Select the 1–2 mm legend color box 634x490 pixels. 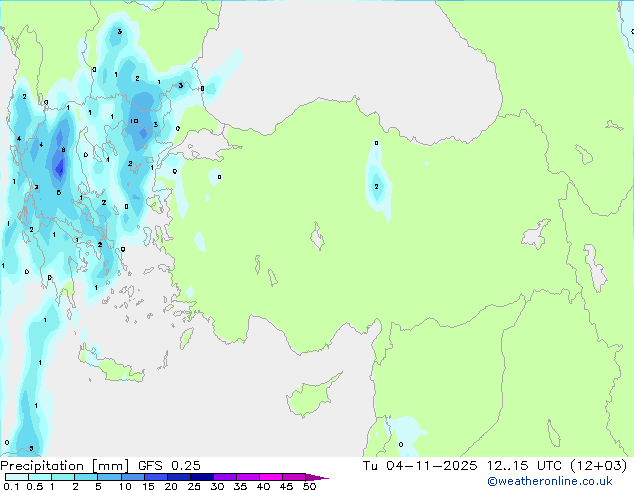(63, 477)
